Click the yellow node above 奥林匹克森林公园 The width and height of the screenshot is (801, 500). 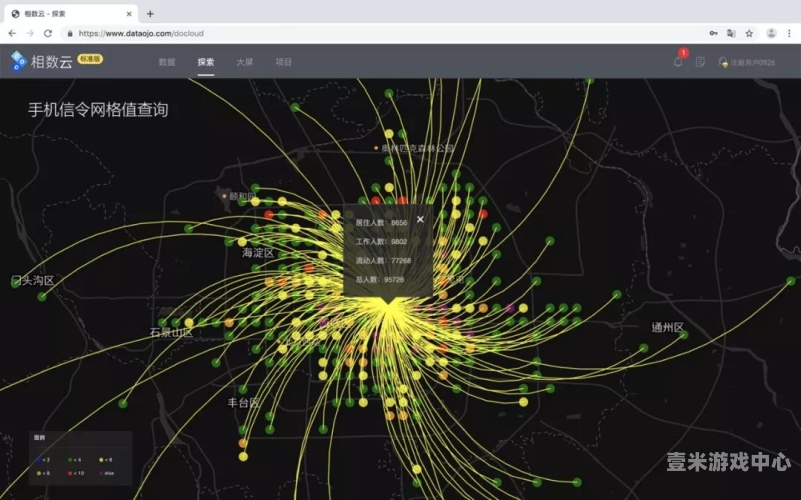click(x=389, y=133)
